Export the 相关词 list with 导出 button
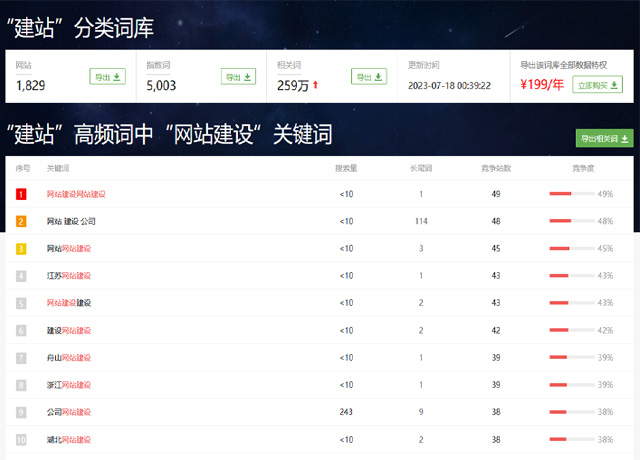This screenshot has height=460, width=640. (368, 76)
